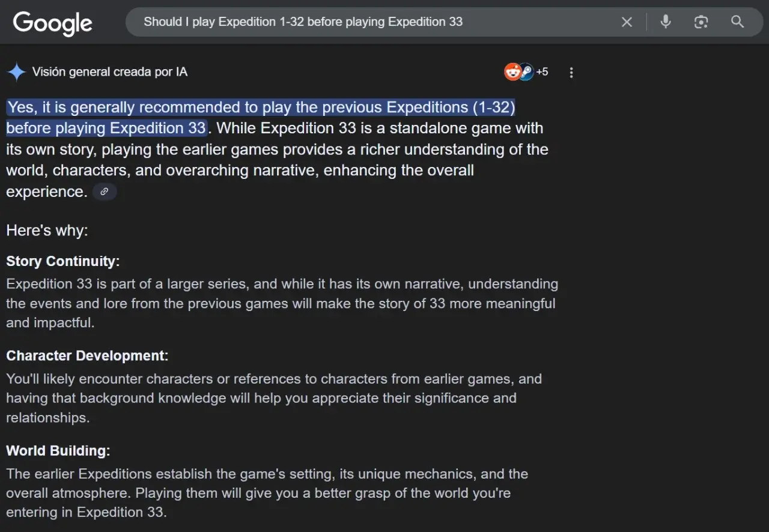Start voice search with the microphone icon

pos(666,22)
